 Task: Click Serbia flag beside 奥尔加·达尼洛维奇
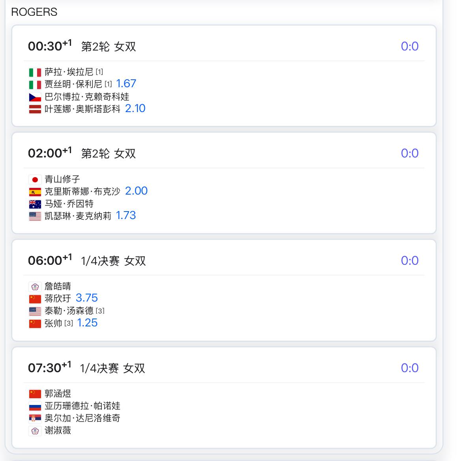click(x=35, y=419)
